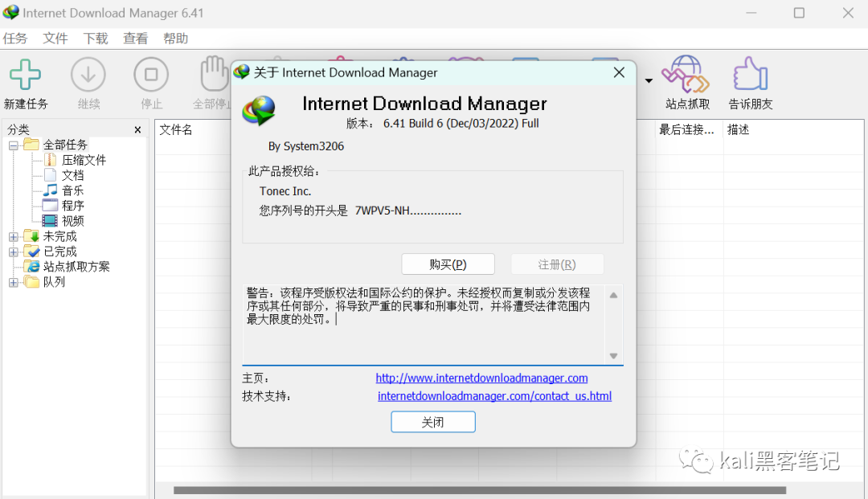Image resolution: width=868 pixels, height=499 pixels.
Task: Click the IE icon beside 站点抓取方案
Action: 33,267
